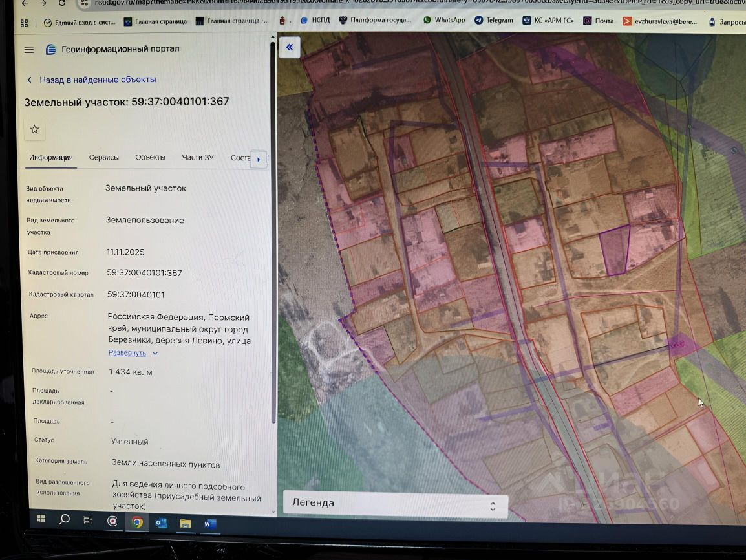Click the cadastral number value 59:37:0040101:367
Viewport: 746px width, 560px height.
[144, 273]
